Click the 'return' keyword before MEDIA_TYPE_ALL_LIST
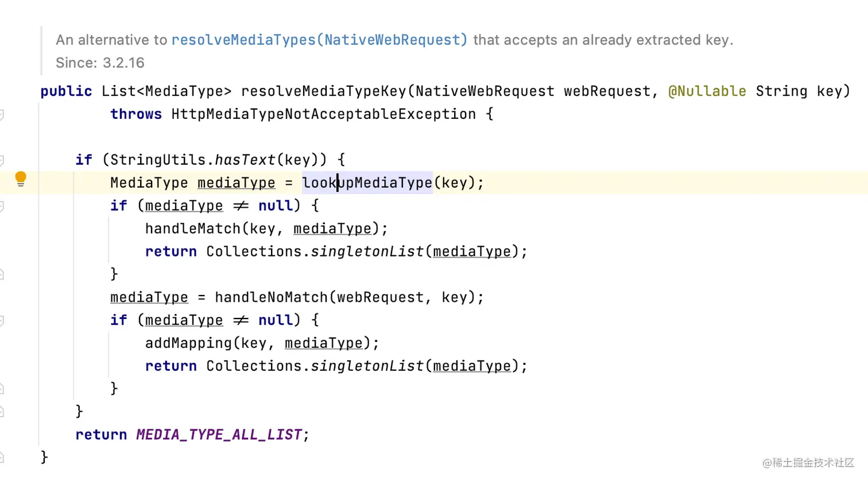The image size is (868, 482). (x=101, y=434)
